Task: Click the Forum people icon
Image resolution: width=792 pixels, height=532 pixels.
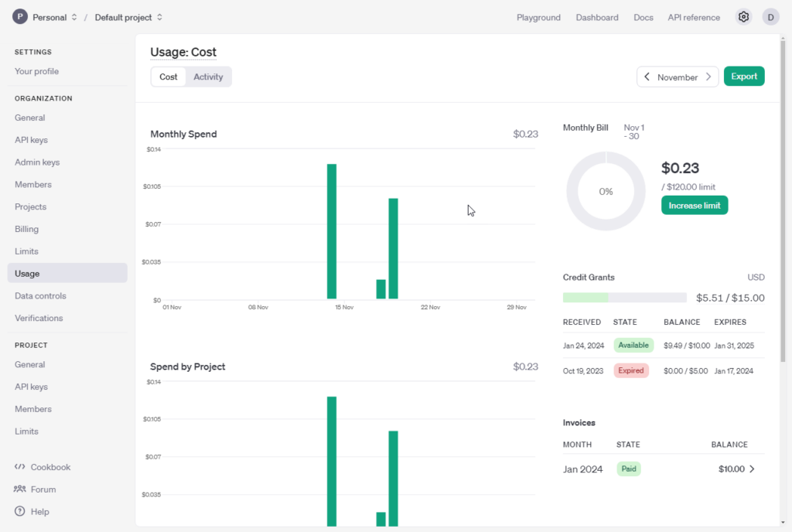Action: (19, 489)
